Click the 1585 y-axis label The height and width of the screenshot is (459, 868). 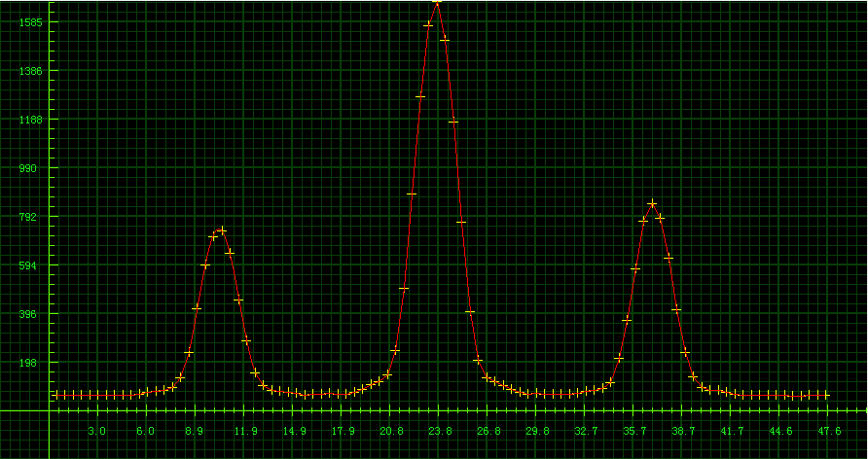[x=31, y=22]
